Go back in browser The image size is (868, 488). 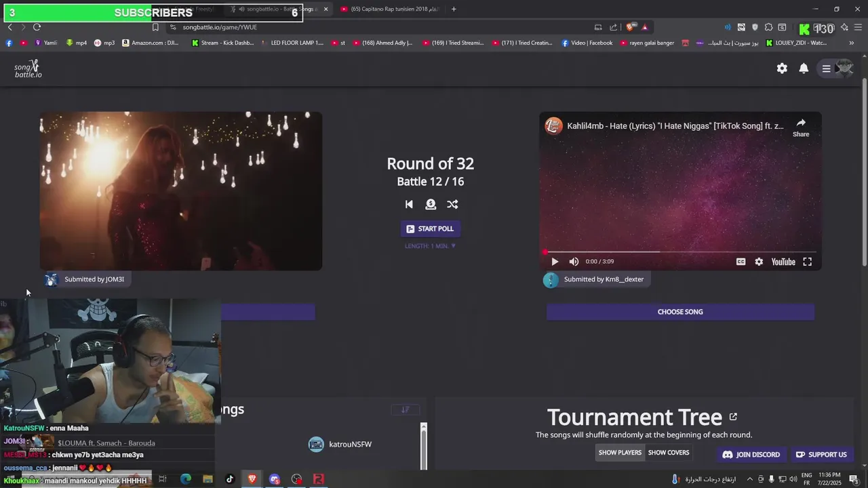pyautogui.click(x=9, y=27)
